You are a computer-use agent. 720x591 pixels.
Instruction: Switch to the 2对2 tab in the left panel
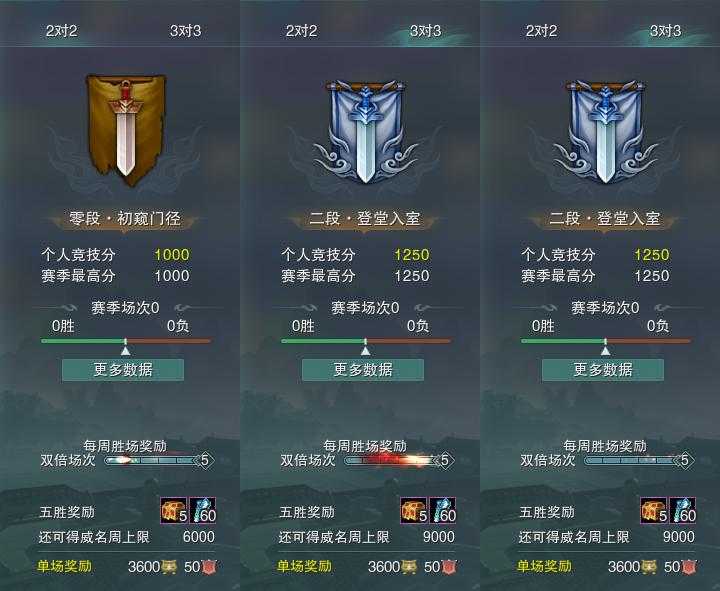coord(62,31)
